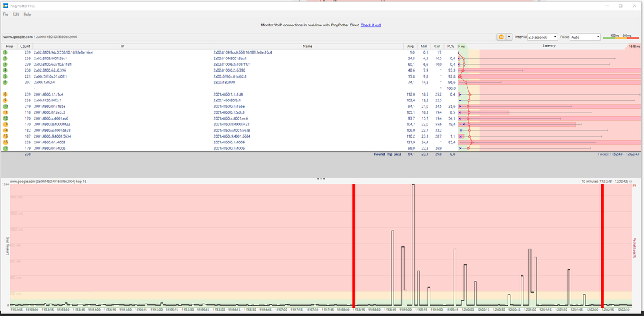The width and height of the screenshot is (644, 316).
Task: Click the Name column header
Action: (x=308, y=46)
